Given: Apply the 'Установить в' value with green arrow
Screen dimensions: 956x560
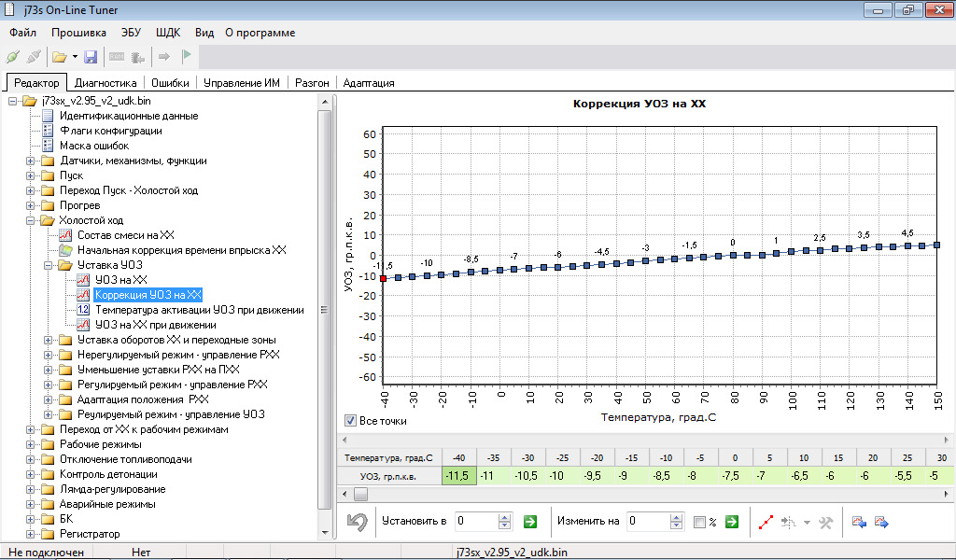Looking at the screenshot, I should point(530,522).
